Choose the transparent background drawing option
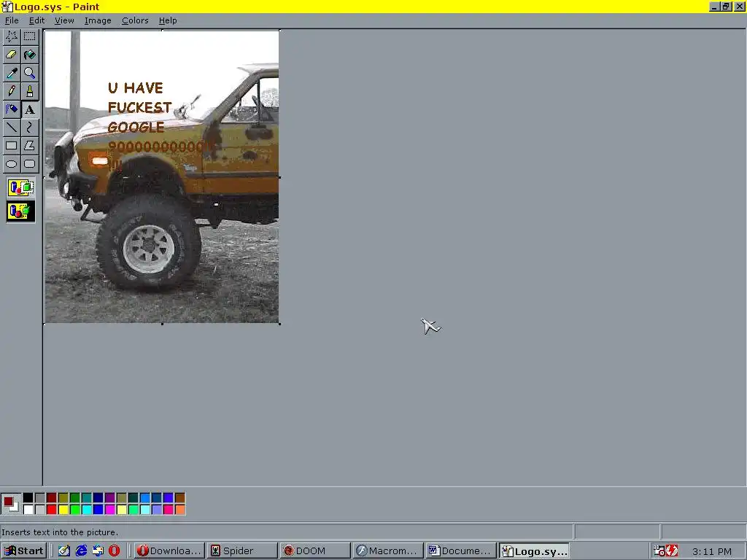The height and width of the screenshot is (560, 747). (20, 211)
